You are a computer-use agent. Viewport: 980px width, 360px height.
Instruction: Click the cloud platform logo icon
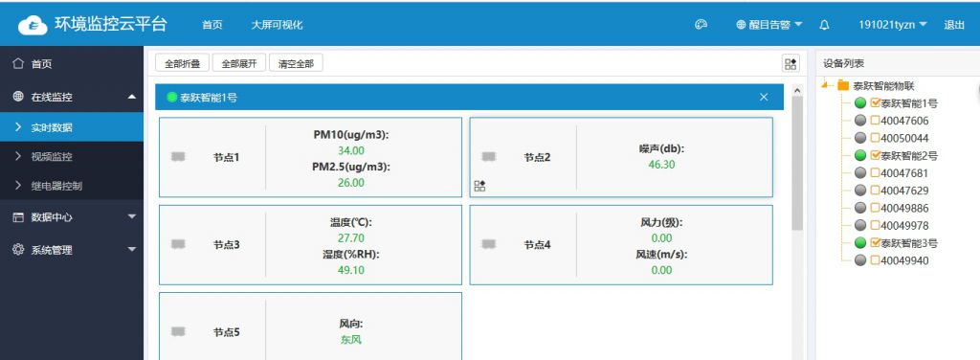33,25
